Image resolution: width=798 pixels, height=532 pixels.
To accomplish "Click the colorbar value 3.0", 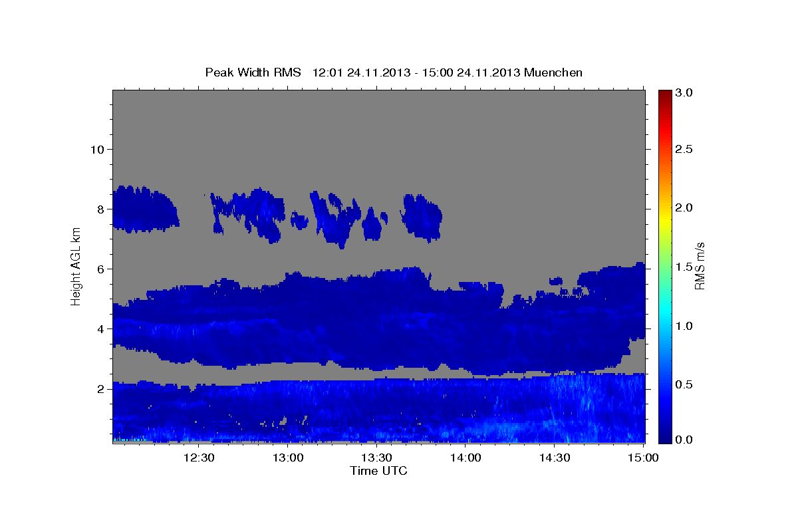I will [x=684, y=93].
